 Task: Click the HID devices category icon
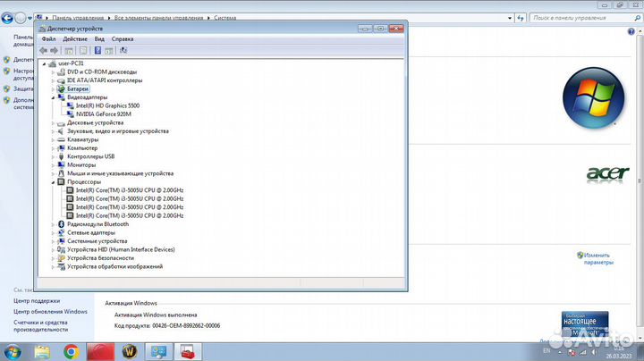tap(61, 250)
